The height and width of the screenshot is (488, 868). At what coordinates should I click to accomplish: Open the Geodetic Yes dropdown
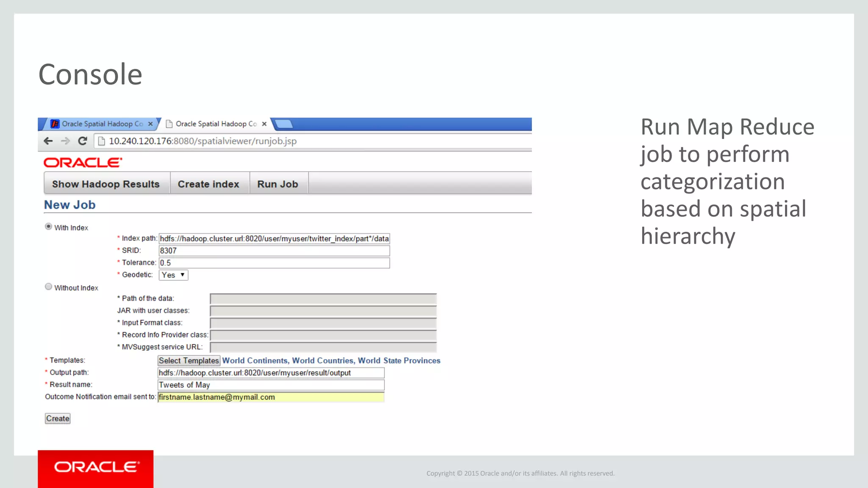[173, 275]
